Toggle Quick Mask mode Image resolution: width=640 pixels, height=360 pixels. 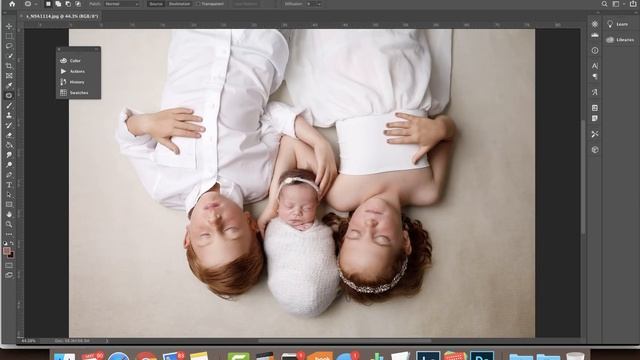point(9,265)
